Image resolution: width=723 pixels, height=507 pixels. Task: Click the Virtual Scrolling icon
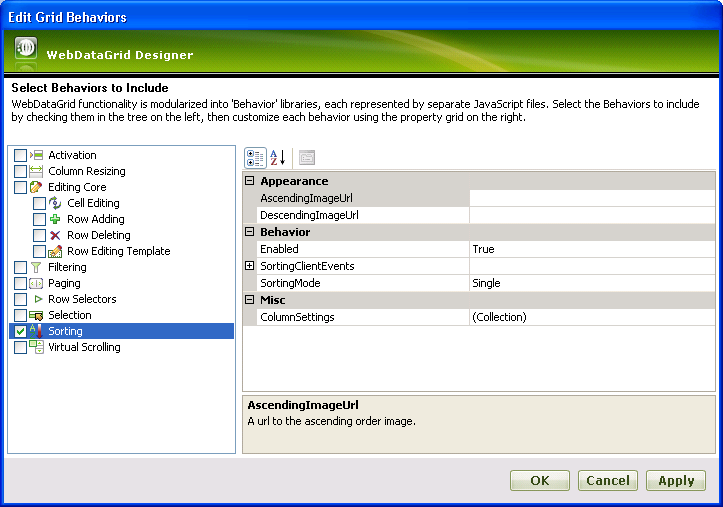tap(37, 347)
